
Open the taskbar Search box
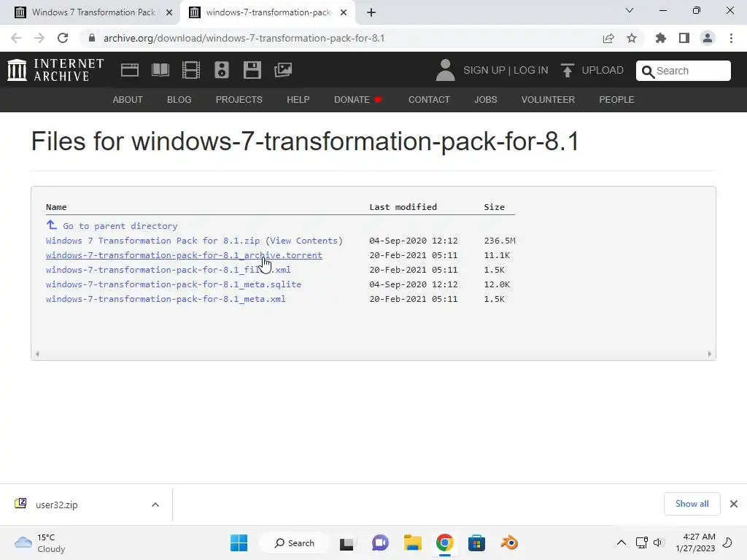[x=294, y=542]
